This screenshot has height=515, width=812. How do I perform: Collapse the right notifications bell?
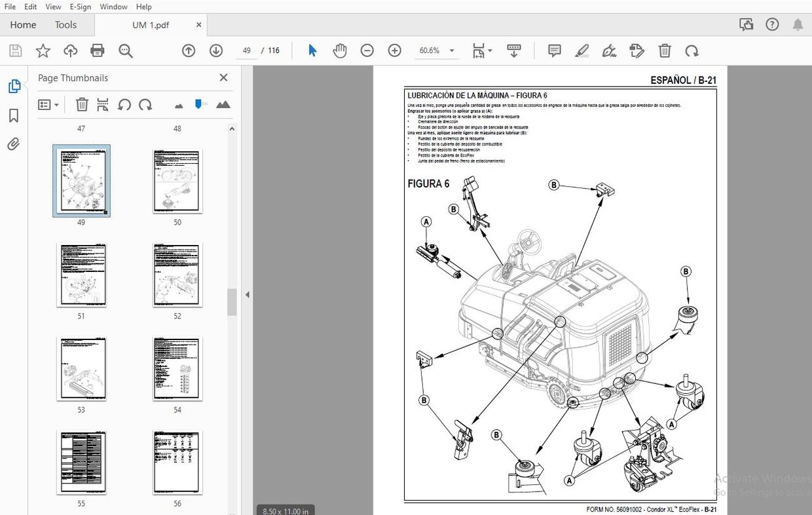[798, 24]
